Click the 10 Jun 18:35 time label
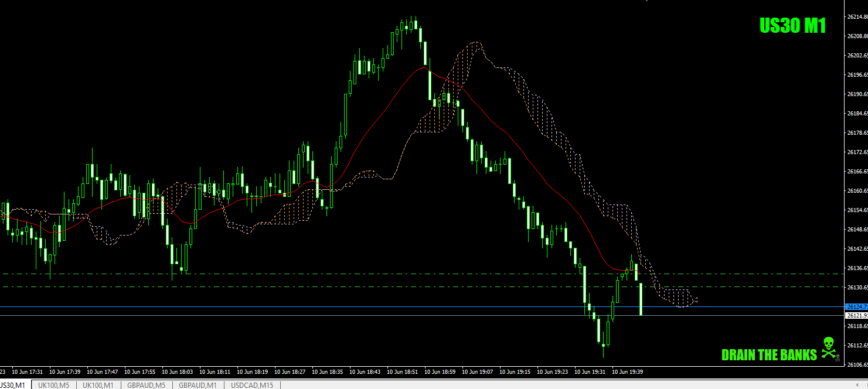 [x=328, y=371]
